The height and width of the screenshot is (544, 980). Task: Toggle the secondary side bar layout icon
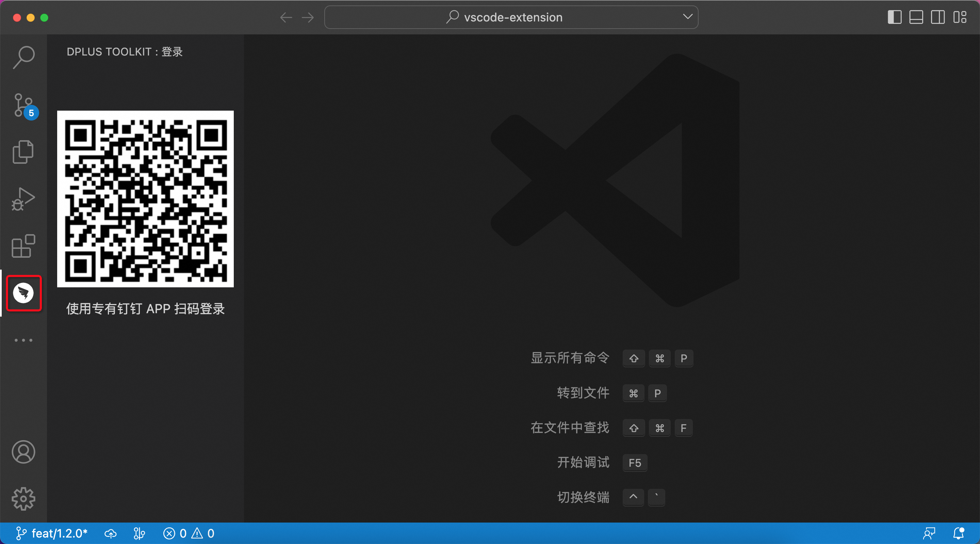pos(938,17)
